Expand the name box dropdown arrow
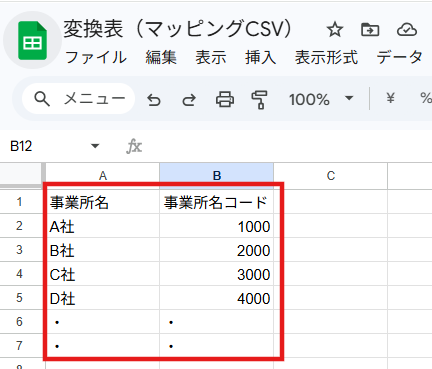The width and height of the screenshot is (432, 369). click(95, 146)
